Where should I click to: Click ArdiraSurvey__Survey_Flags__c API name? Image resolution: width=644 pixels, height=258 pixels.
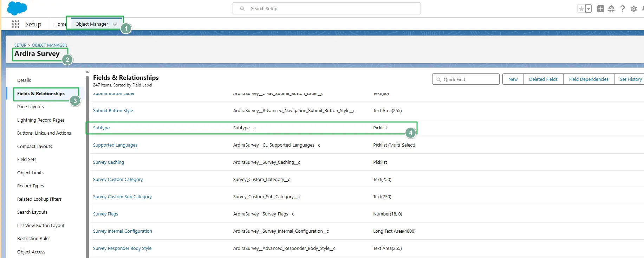click(x=264, y=214)
